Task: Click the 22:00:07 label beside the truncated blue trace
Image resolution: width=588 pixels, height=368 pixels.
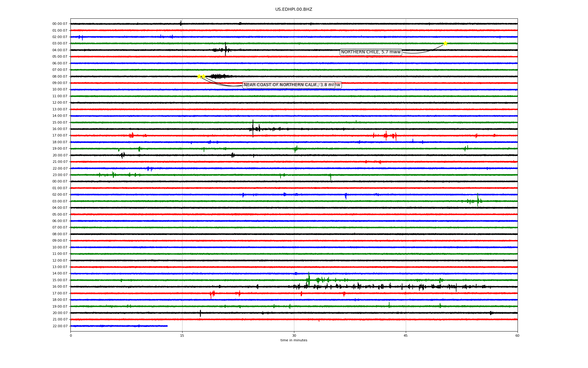Action: [60, 326]
